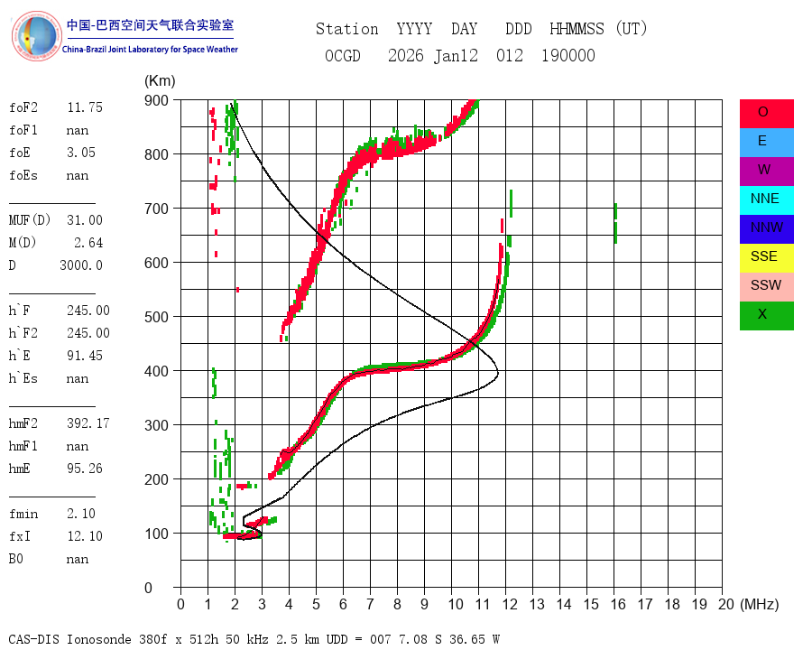Click the foF1 nan value
Screen dimensions: 812x650
(78, 130)
